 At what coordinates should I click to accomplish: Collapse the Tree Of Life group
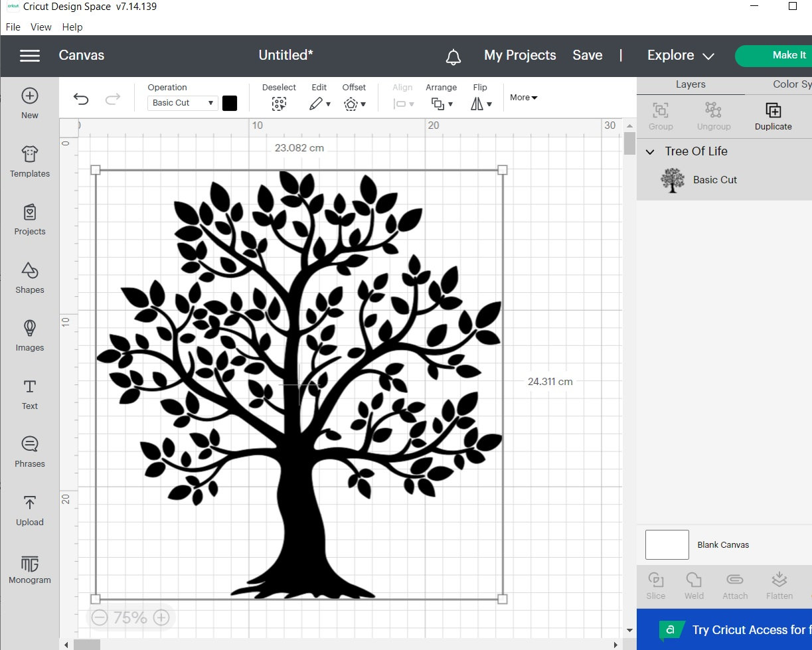click(649, 151)
